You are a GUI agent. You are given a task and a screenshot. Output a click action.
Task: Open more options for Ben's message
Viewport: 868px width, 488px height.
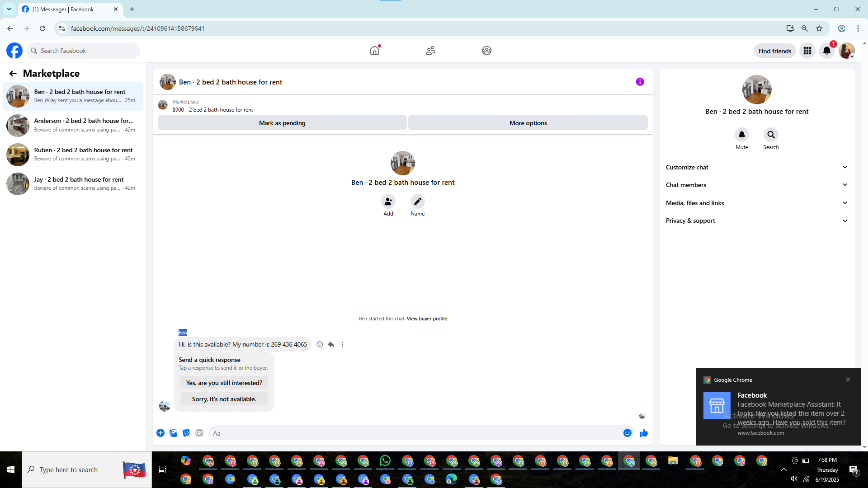(x=342, y=344)
